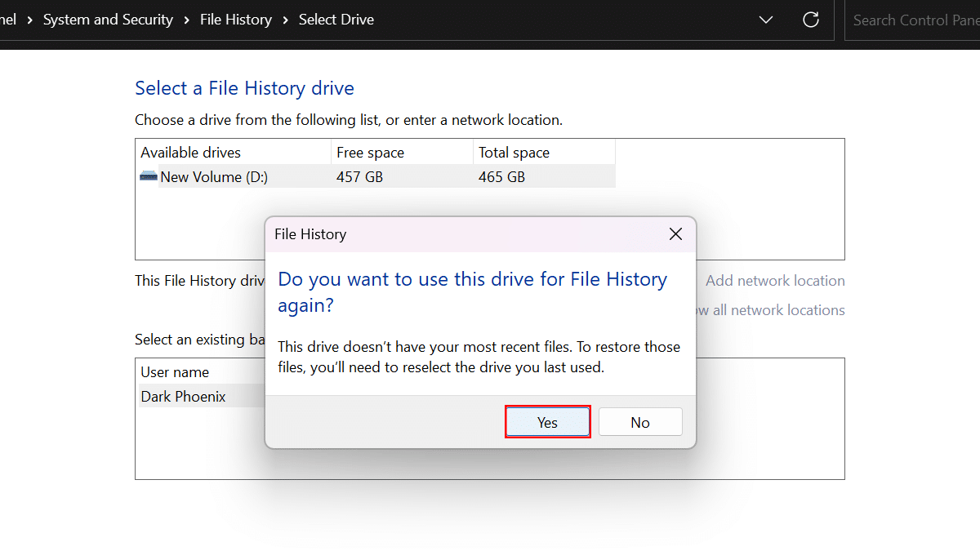Click No in the File History dialog

tap(640, 422)
